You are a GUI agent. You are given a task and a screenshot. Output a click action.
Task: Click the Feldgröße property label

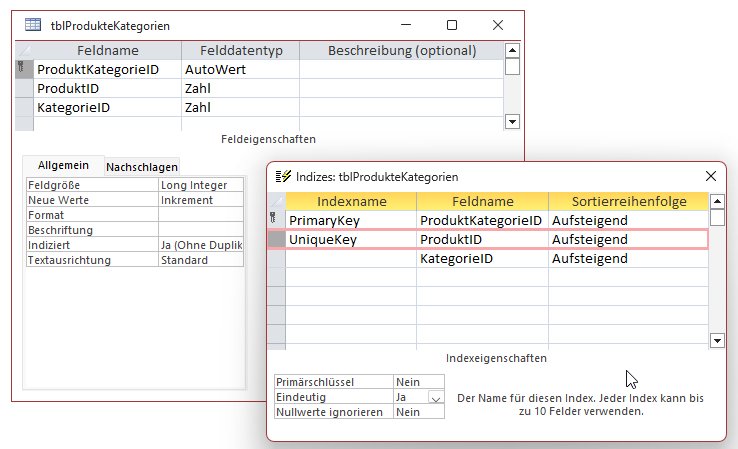click(x=93, y=185)
